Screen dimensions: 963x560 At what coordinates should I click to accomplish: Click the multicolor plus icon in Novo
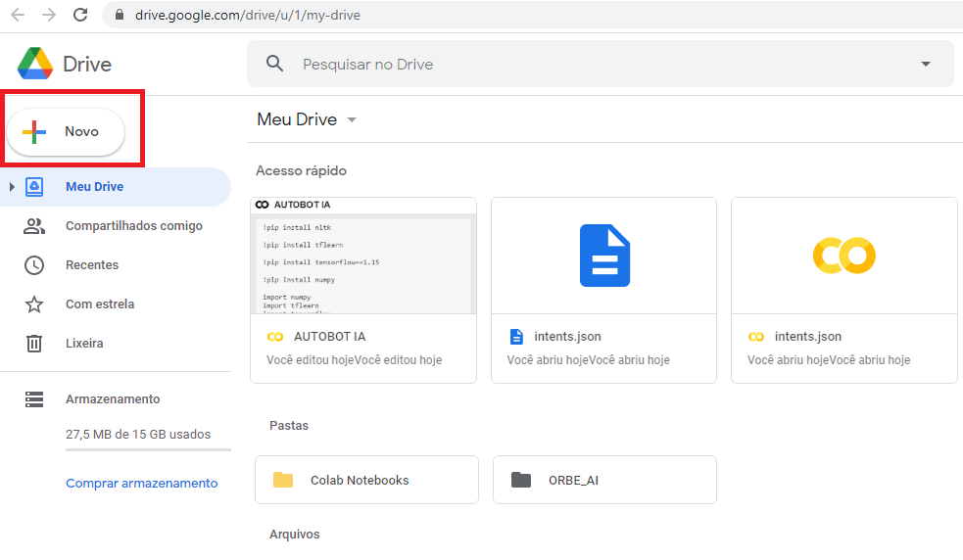click(x=34, y=131)
